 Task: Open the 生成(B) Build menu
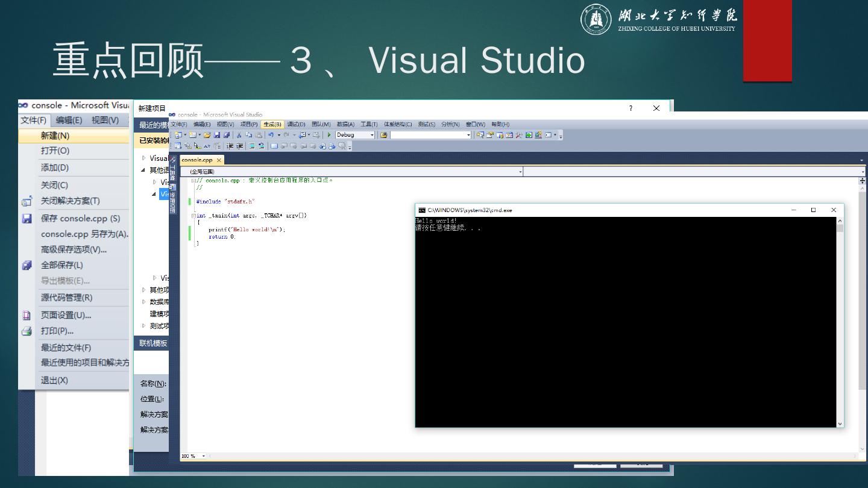(x=272, y=124)
